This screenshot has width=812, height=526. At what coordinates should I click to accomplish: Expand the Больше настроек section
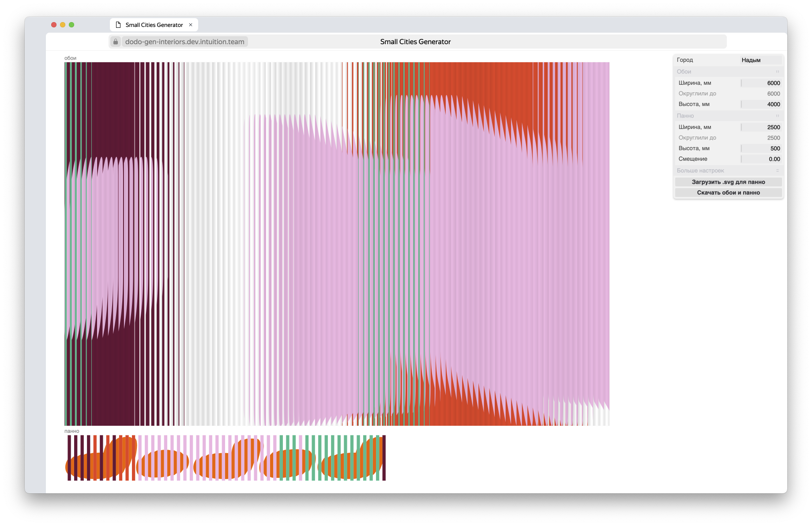[728, 170]
